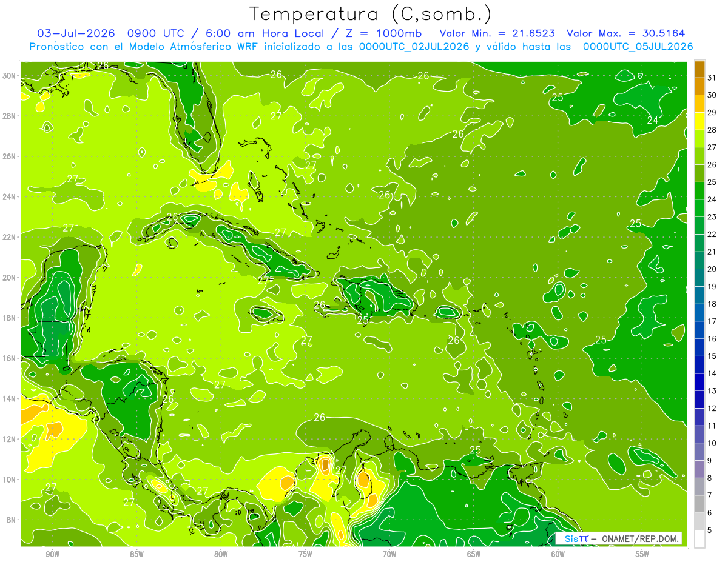This screenshot has width=728, height=562.
Task: Click the "90W" longitude axis label
Action: [x=52, y=555]
